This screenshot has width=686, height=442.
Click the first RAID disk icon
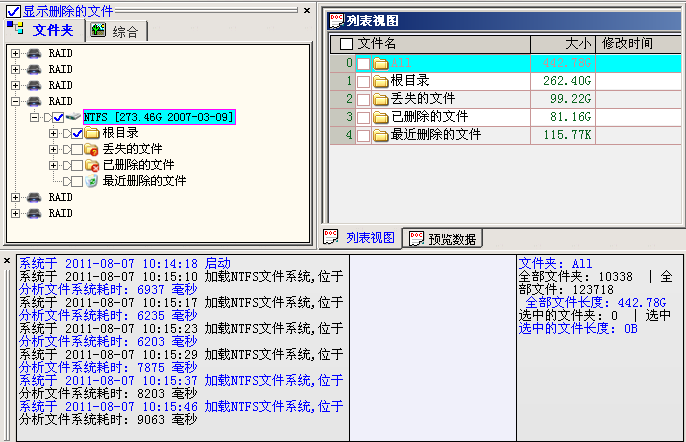[x=33, y=53]
